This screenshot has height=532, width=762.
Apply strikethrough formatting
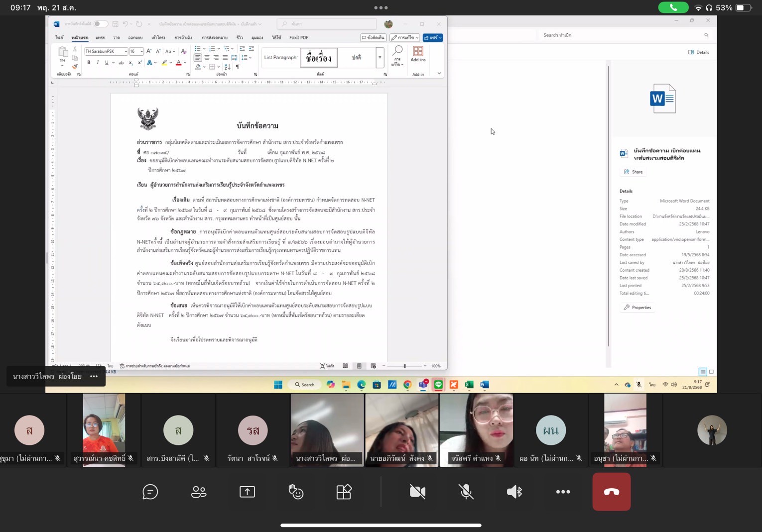click(121, 63)
